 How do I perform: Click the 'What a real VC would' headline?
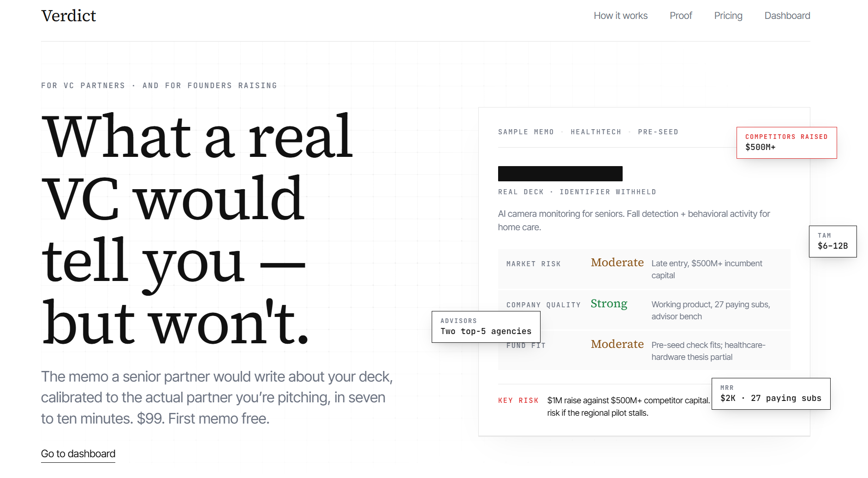point(197,230)
